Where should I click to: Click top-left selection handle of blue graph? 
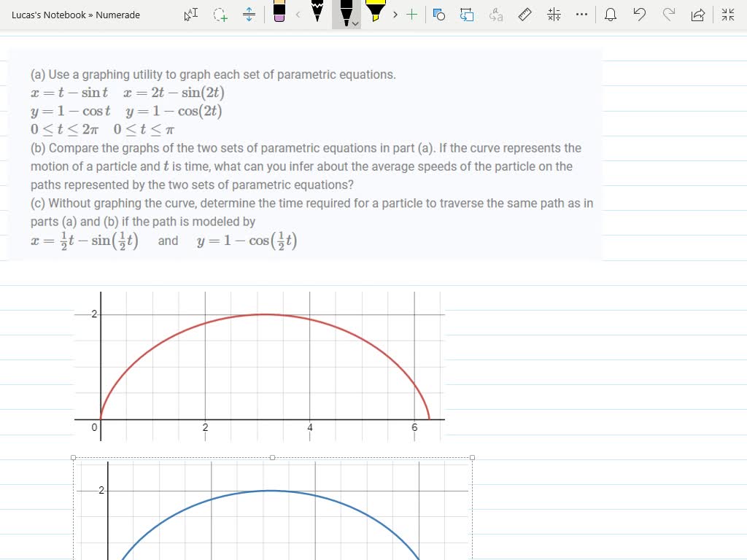point(74,458)
